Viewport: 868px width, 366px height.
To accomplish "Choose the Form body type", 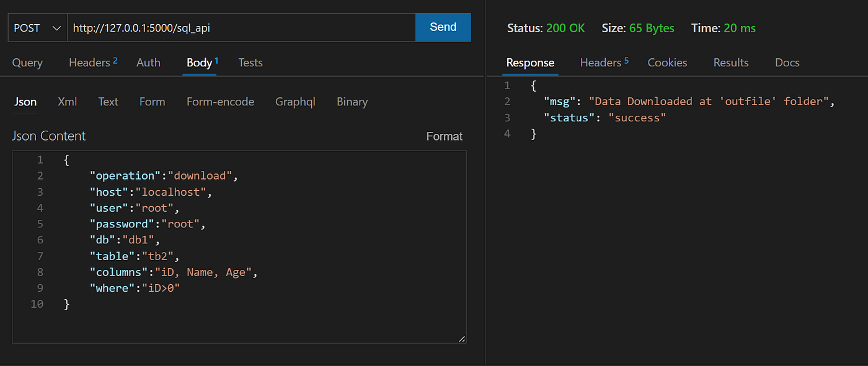I will 152,102.
